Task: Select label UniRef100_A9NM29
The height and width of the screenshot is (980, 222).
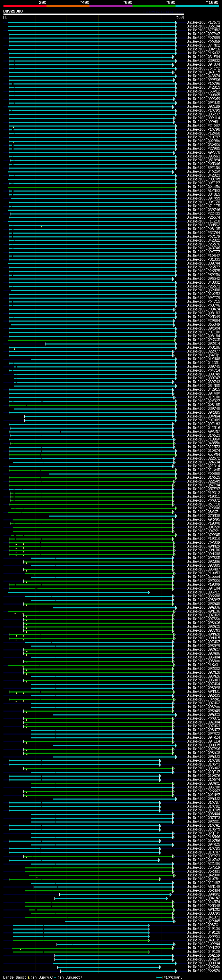Action: point(203,546)
